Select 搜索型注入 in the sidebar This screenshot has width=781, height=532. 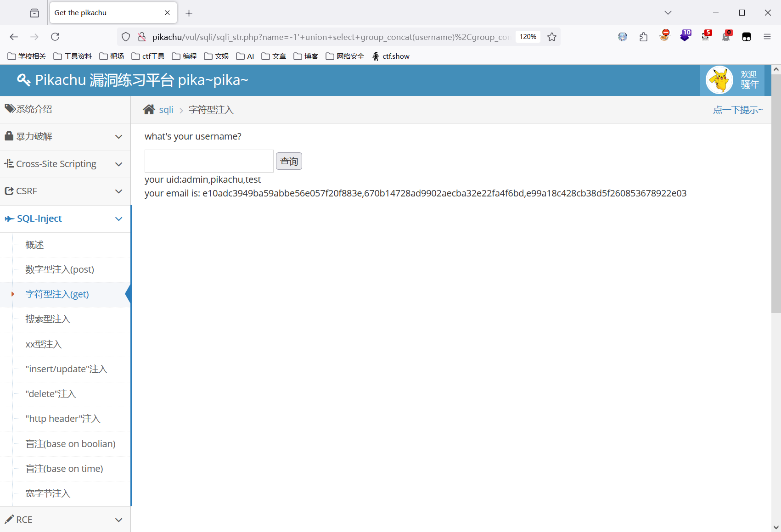pos(65,319)
